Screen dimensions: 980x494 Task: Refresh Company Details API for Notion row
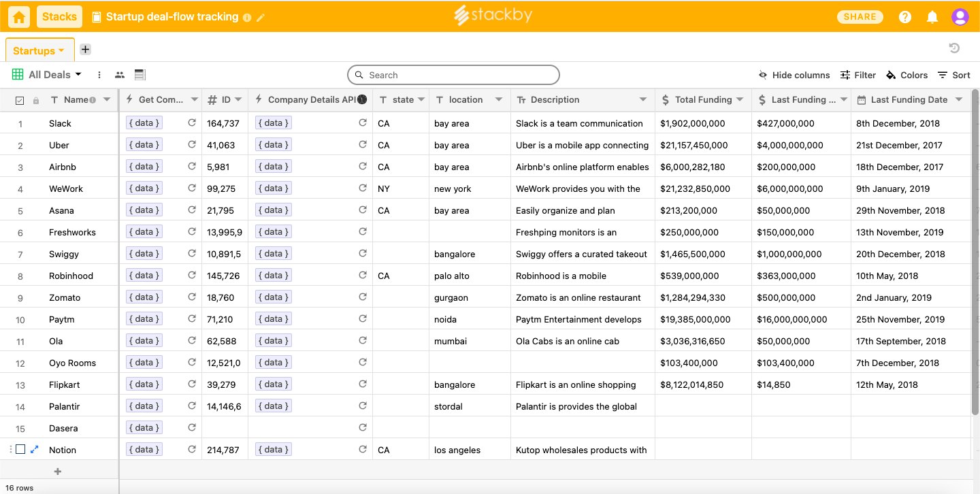[363, 450]
